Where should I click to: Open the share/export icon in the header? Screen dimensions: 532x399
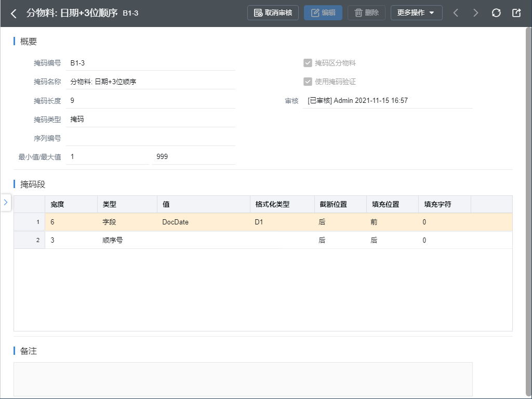[516, 13]
